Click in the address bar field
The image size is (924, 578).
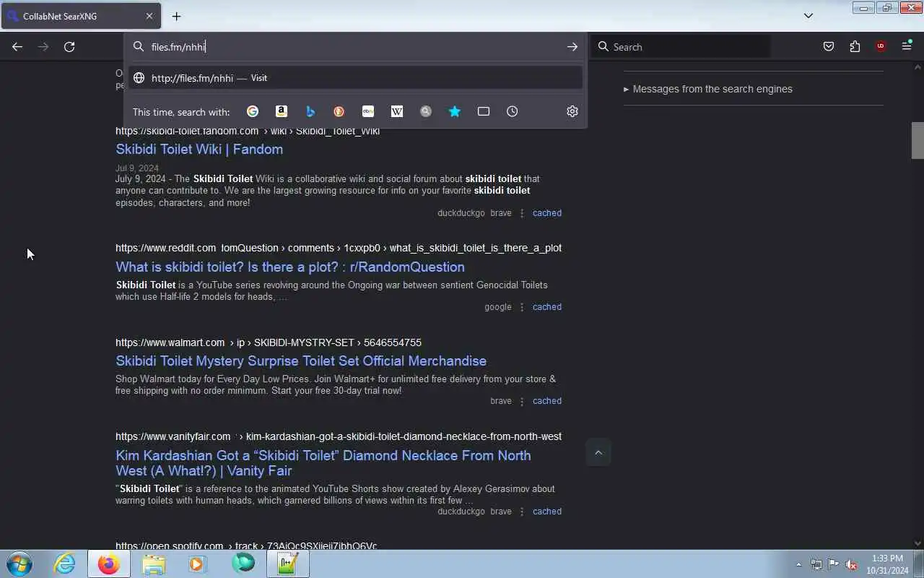(355, 47)
